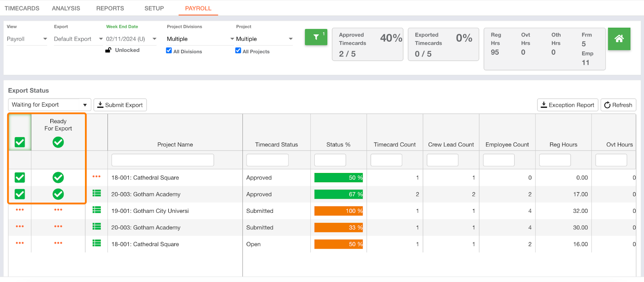
Task: Open the orange dots menu beside approved Cathedral Square
Action: 97,177
